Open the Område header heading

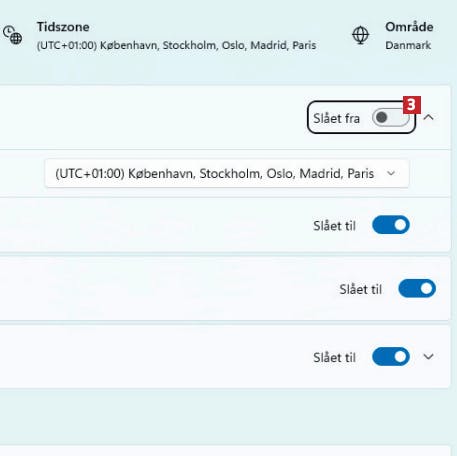point(409,27)
